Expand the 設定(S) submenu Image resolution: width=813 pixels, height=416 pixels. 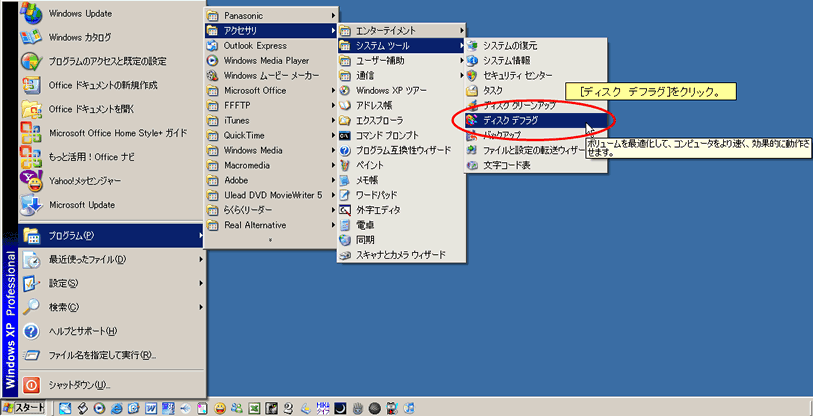click(111, 283)
